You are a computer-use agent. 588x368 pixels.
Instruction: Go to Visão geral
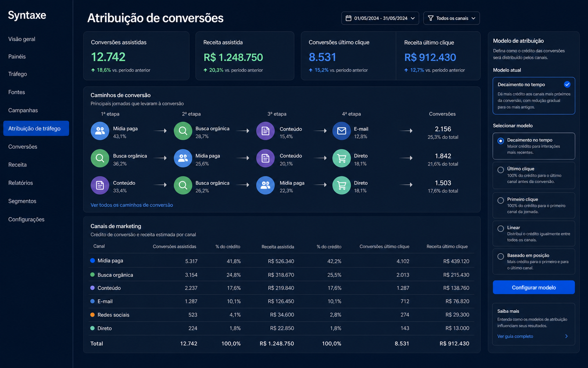pos(22,39)
